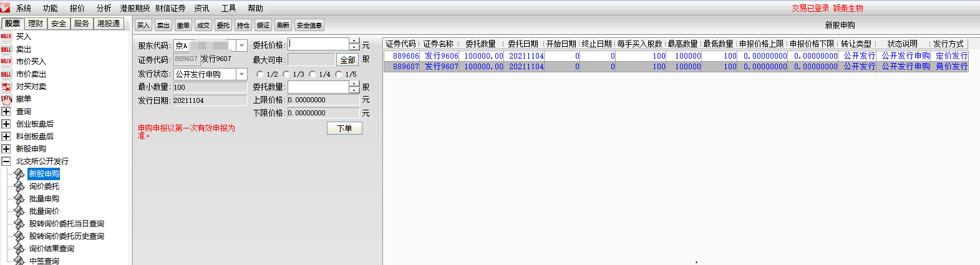
Task: Open the 报价 menu
Action: [x=77, y=8]
